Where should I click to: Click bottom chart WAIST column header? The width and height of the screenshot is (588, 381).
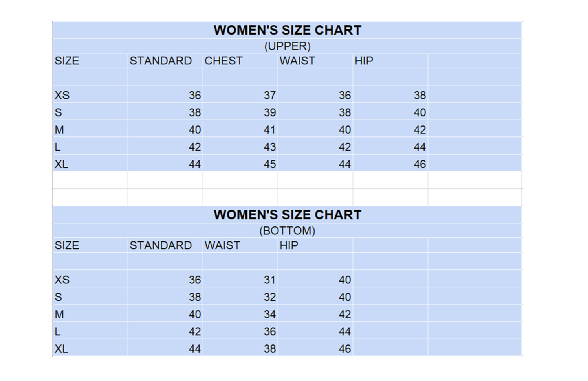click(x=222, y=245)
